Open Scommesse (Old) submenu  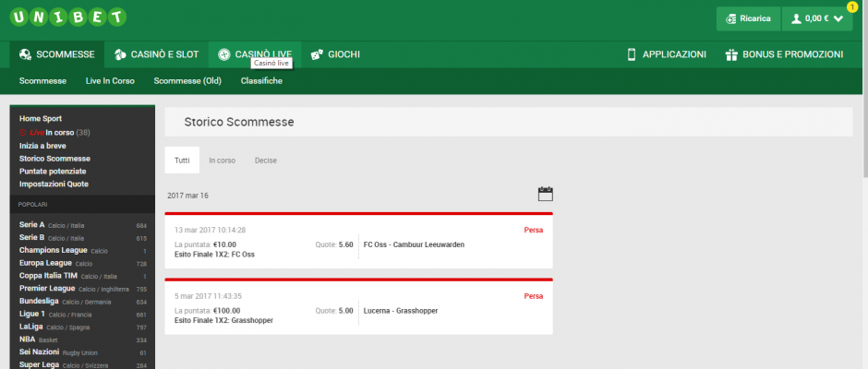click(187, 81)
